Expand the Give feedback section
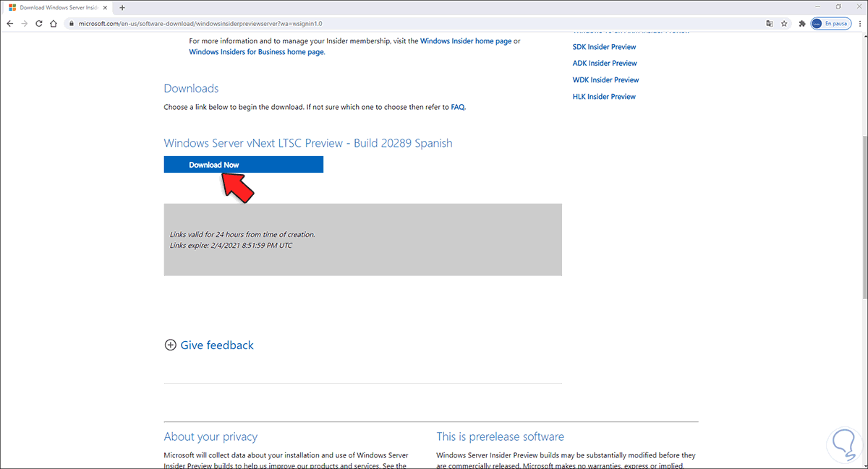The width and height of the screenshot is (868, 469). point(209,345)
